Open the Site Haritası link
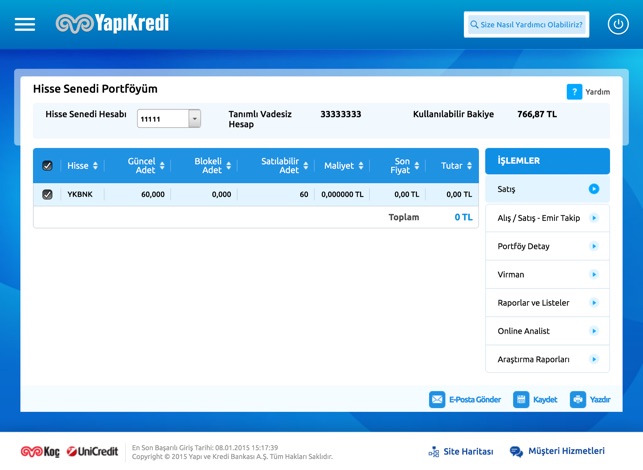643x470 pixels. pos(468,452)
